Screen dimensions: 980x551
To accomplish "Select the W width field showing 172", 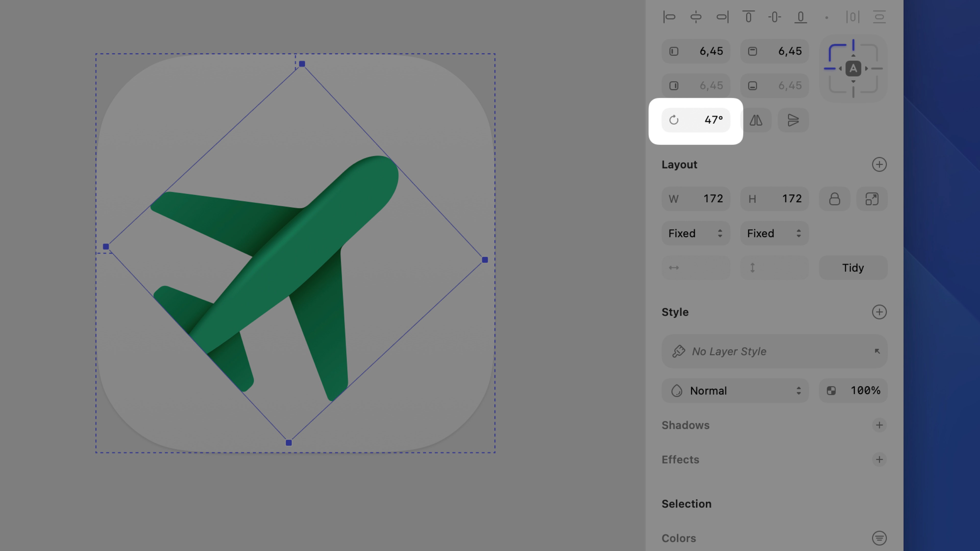I will click(696, 198).
